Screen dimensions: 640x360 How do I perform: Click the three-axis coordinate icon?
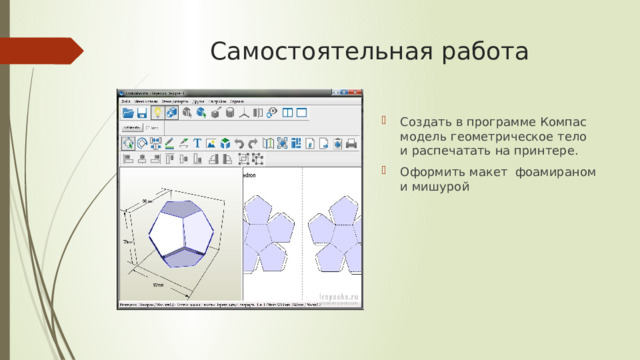(x=244, y=113)
